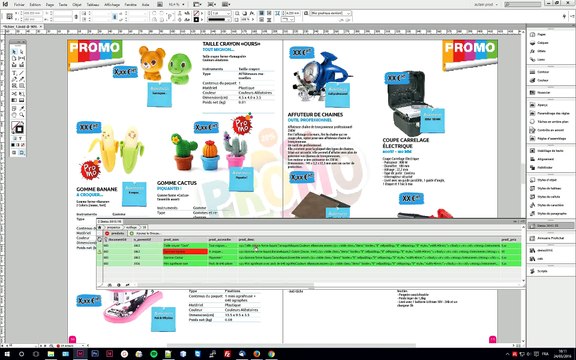576x360 pixels.
Task: Click the home icon in data panel breadcrumb
Action: click(x=100, y=227)
